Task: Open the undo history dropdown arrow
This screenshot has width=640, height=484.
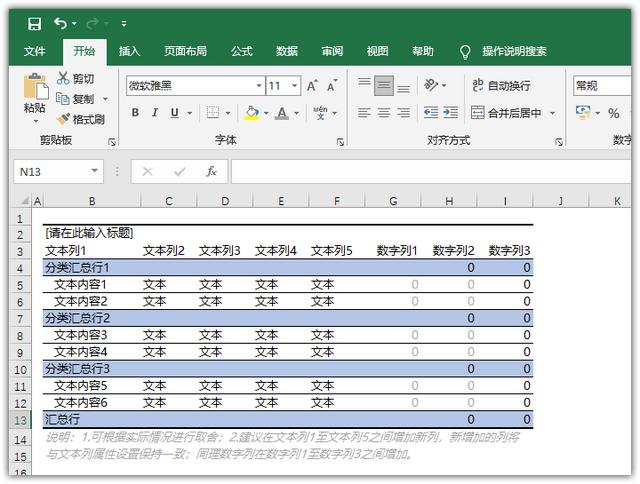Action: coord(74,24)
